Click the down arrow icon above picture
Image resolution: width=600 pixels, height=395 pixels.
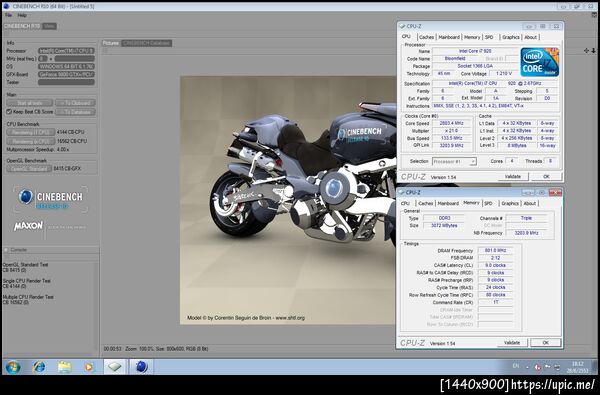pyautogui.click(x=593, y=51)
